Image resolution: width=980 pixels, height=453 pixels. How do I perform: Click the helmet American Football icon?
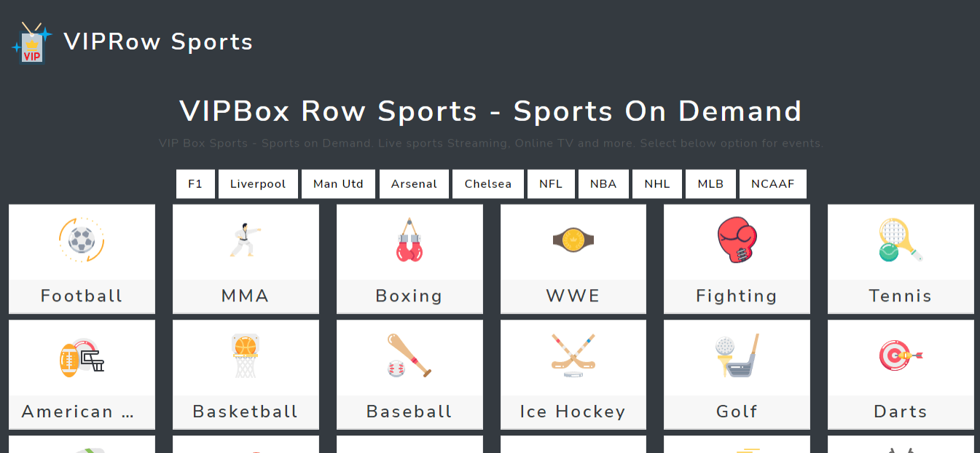pyautogui.click(x=82, y=358)
